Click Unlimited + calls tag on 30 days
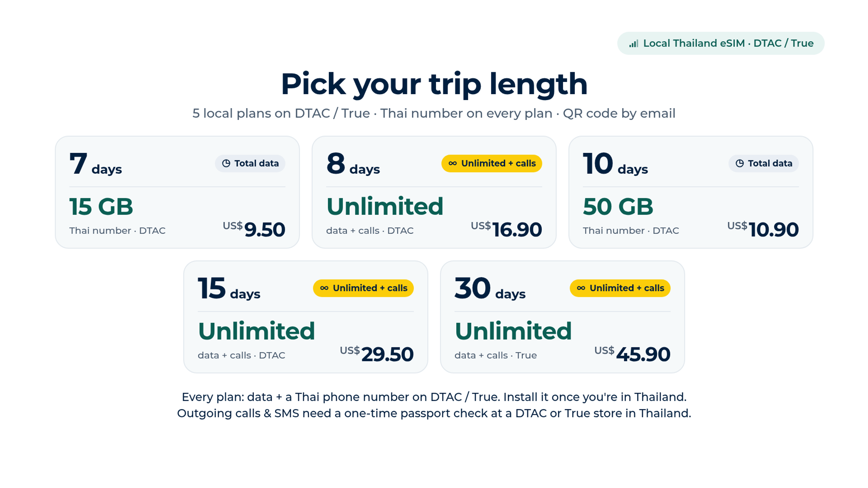Image resolution: width=868 pixels, height=488 pixels. click(620, 288)
